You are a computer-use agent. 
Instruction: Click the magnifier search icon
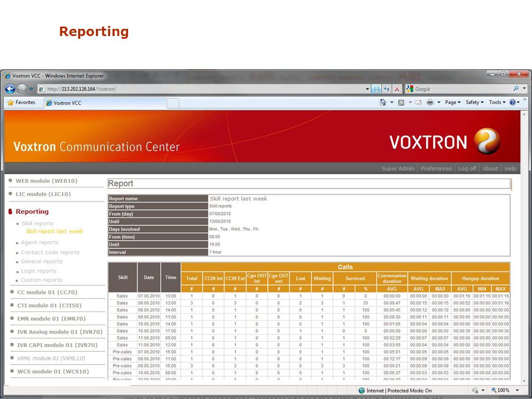click(516, 89)
